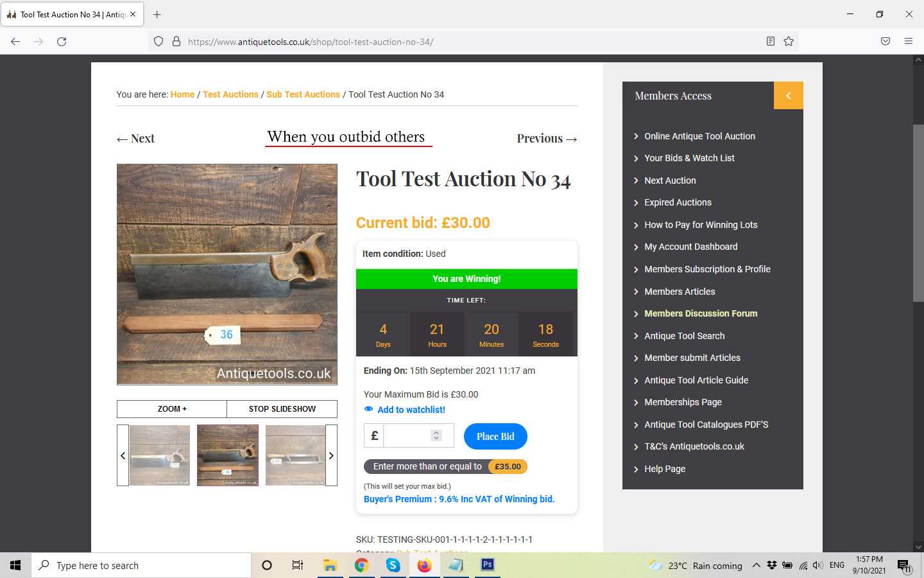
Task: Open Skype from the taskbar
Action: click(x=393, y=565)
